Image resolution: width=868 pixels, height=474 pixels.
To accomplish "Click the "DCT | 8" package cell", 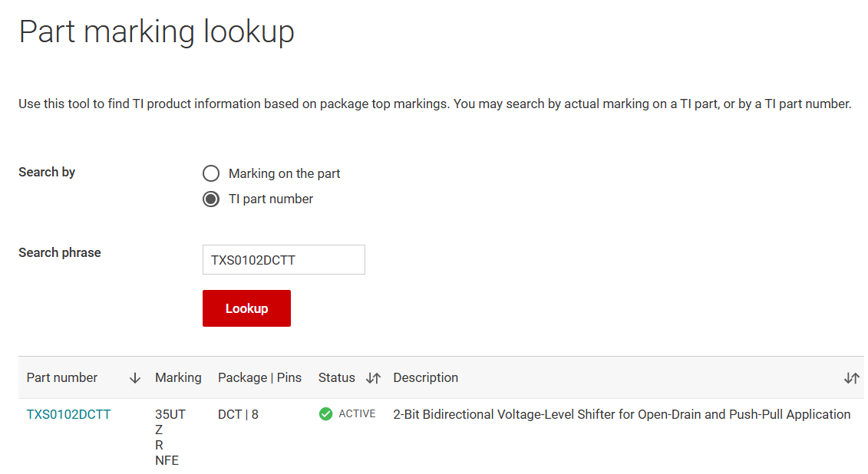I will tap(238, 414).
